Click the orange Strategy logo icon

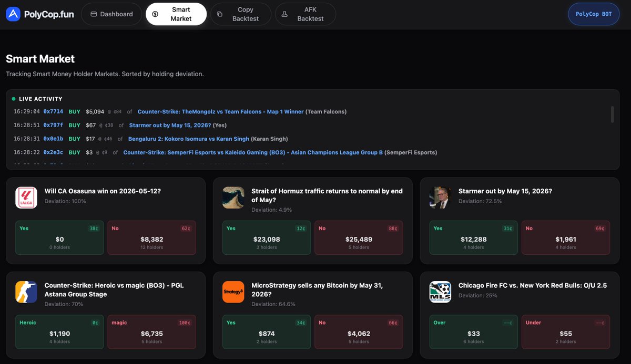233,292
